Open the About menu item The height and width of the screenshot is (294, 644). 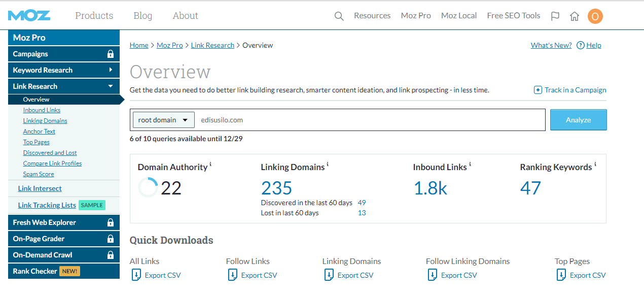(x=185, y=16)
